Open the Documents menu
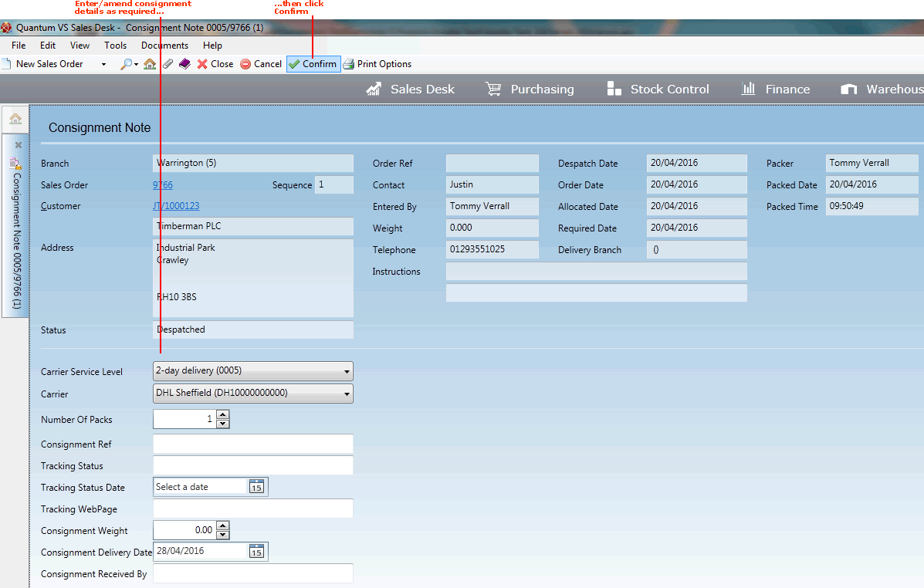This screenshot has height=588, width=924. click(164, 46)
